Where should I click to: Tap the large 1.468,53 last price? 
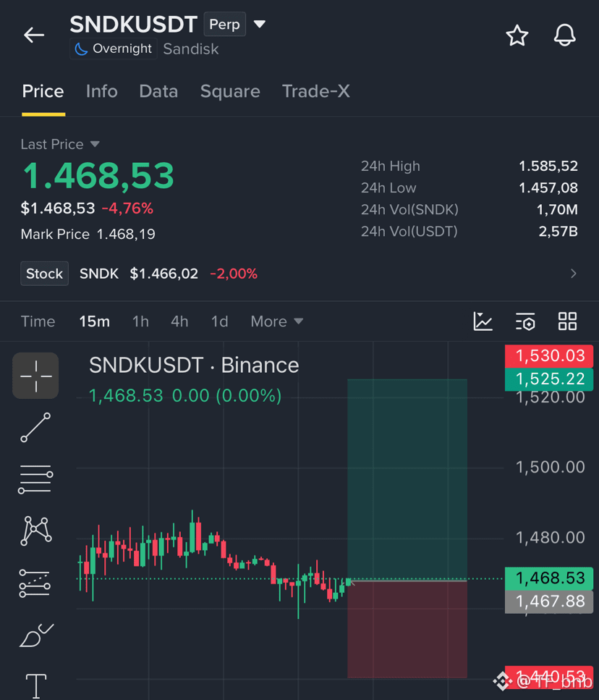pos(98,176)
